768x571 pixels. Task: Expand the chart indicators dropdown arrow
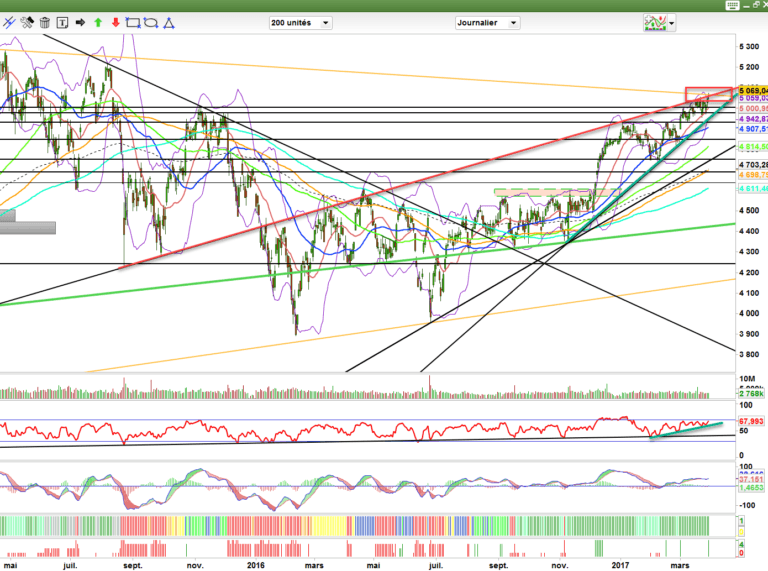[x=672, y=22]
